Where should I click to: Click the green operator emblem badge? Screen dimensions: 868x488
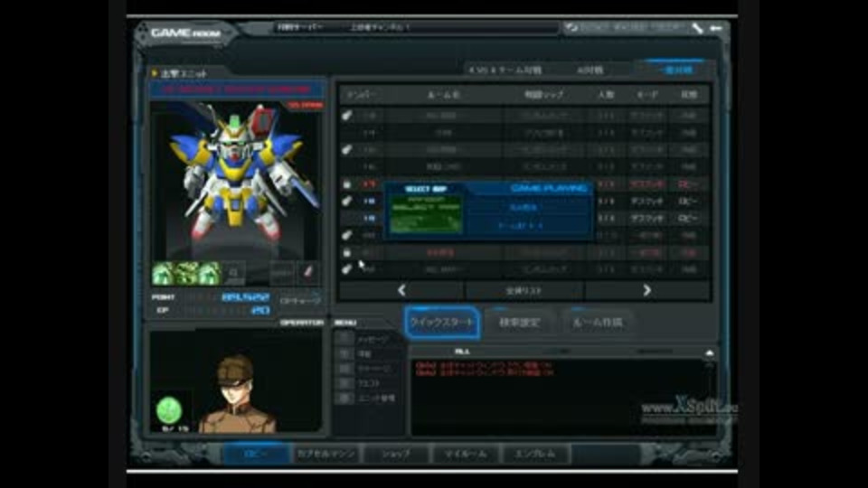tap(169, 410)
